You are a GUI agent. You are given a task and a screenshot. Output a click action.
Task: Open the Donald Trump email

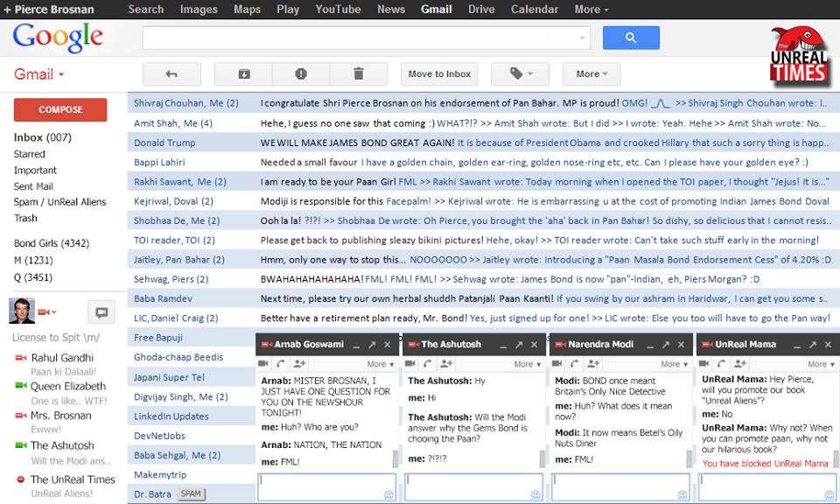pos(483,143)
